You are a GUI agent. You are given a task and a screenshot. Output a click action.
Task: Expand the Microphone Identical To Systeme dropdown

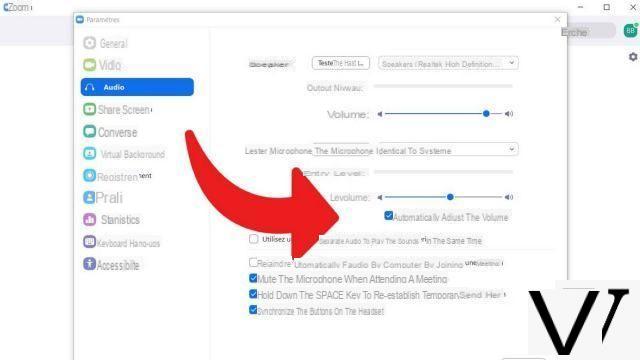[416, 150]
